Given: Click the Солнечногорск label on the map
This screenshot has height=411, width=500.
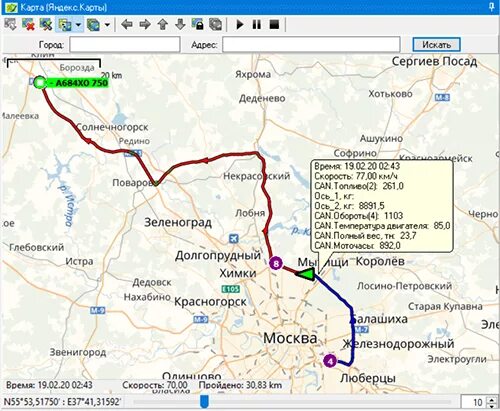Looking at the screenshot, I should (112, 127).
